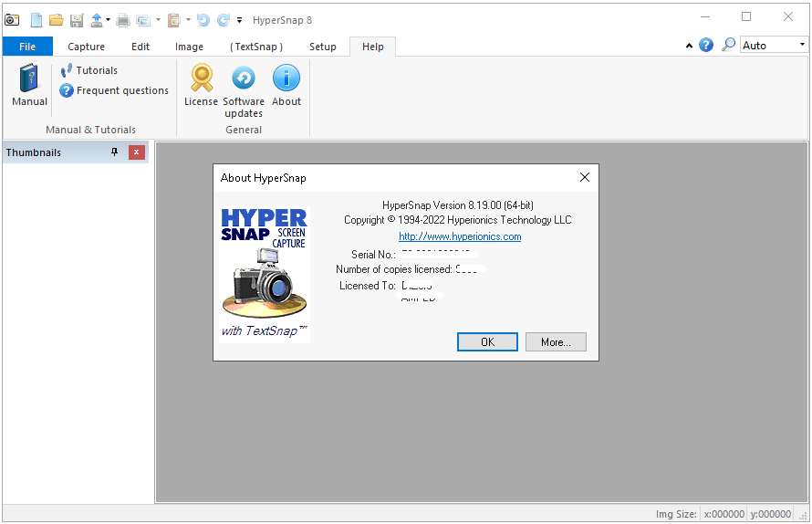Open Tutorials in the Help ribbon
This screenshot has width=812, height=524.
[x=89, y=70]
